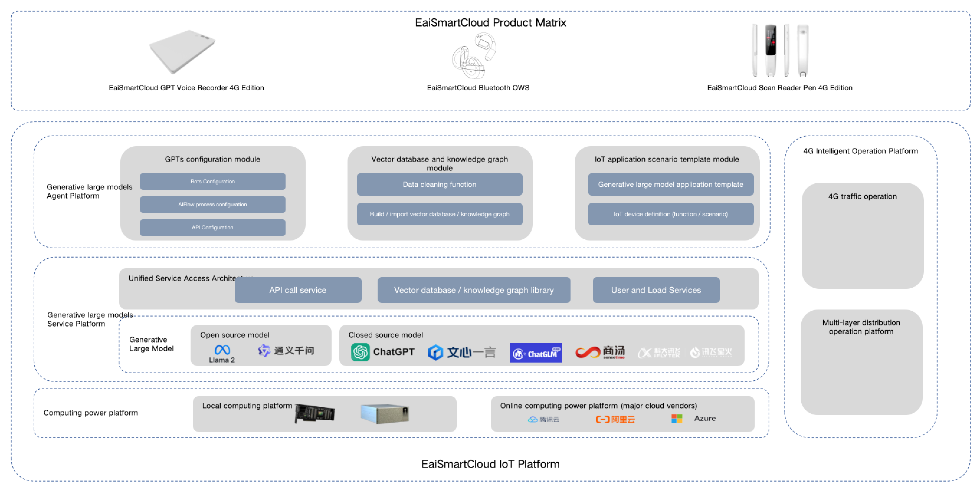Click the Microsoft Azure logo

click(x=677, y=418)
